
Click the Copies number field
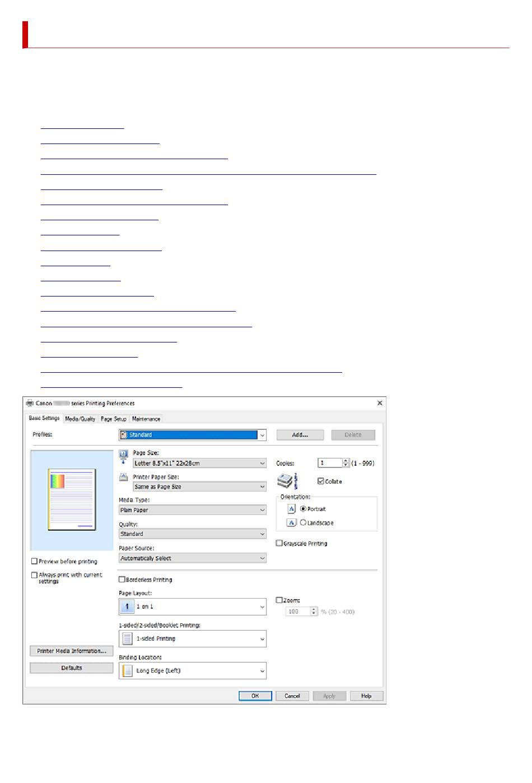pyautogui.click(x=330, y=463)
